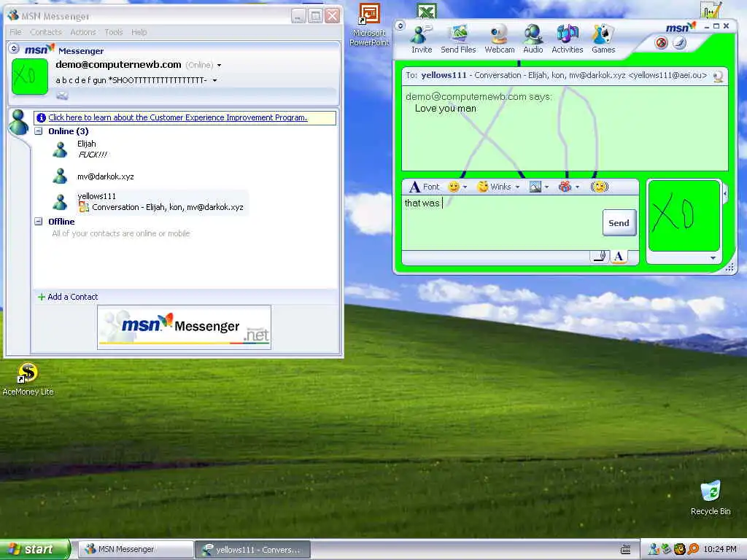This screenshot has width=747, height=560.
Task: Click Invite in the conversation toolbar
Action: pyautogui.click(x=422, y=40)
